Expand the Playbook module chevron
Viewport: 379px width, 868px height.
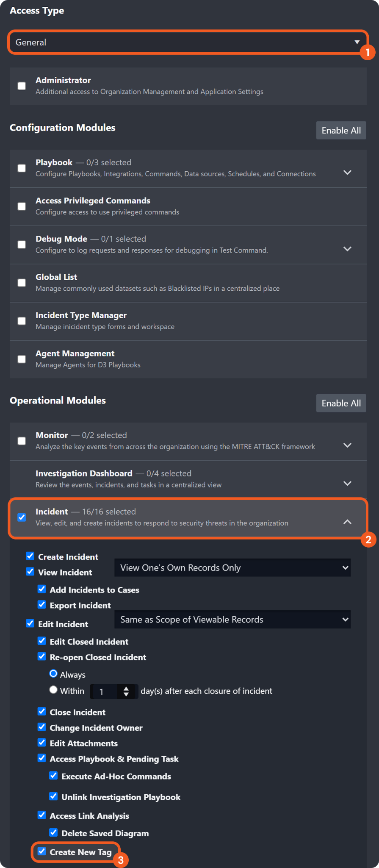pos(347,172)
